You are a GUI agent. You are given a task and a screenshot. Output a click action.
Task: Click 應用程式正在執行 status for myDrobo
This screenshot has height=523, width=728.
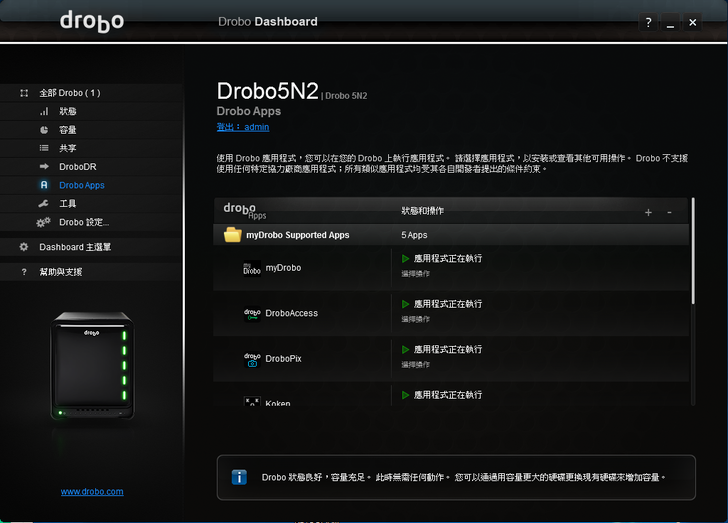pyautogui.click(x=448, y=258)
